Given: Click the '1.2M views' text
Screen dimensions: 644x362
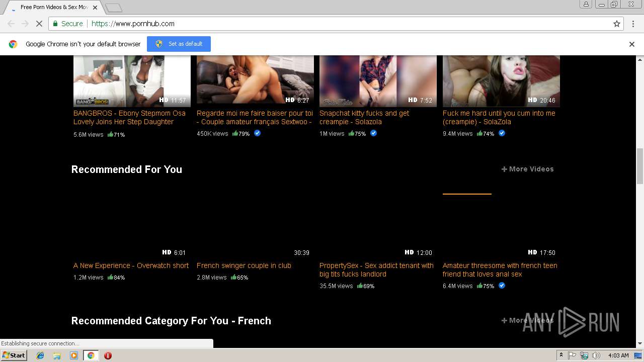Looking at the screenshot, I should pyautogui.click(x=88, y=277).
